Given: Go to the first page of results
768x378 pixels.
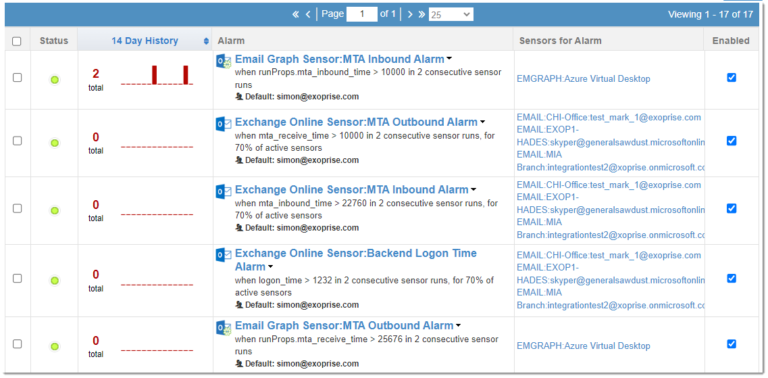Looking at the screenshot, I should [295, 15].
